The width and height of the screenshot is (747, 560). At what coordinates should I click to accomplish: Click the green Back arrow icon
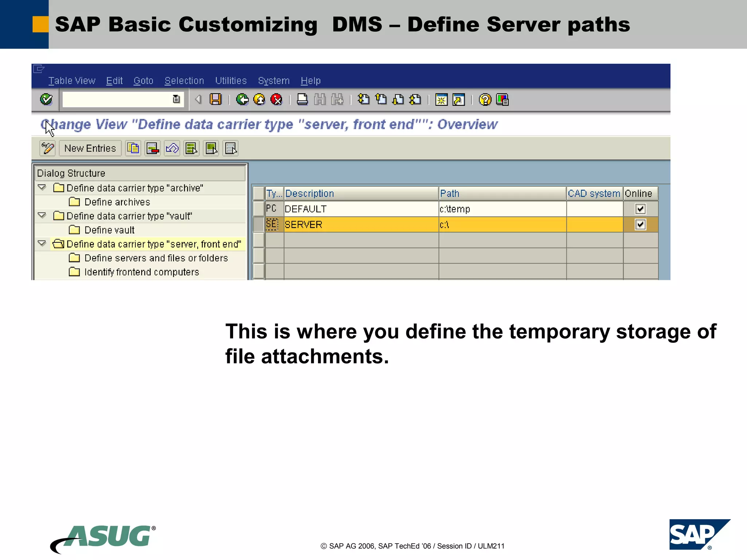click(242, 99)
